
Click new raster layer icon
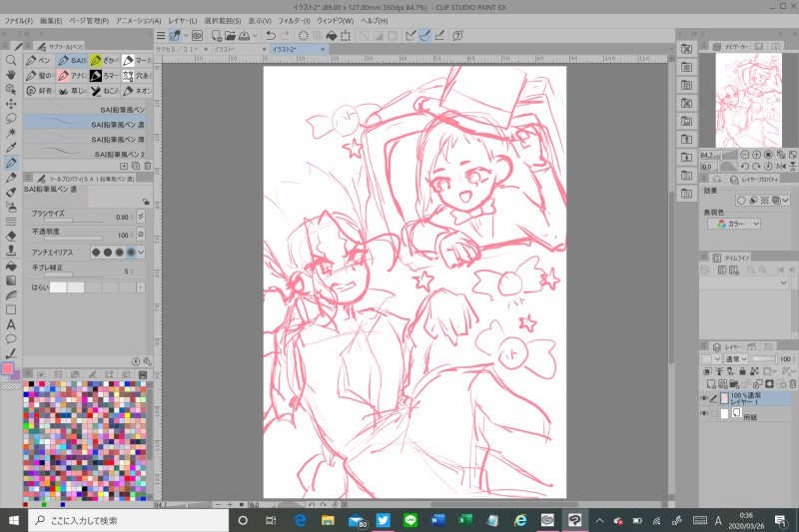tap(711, 384)
